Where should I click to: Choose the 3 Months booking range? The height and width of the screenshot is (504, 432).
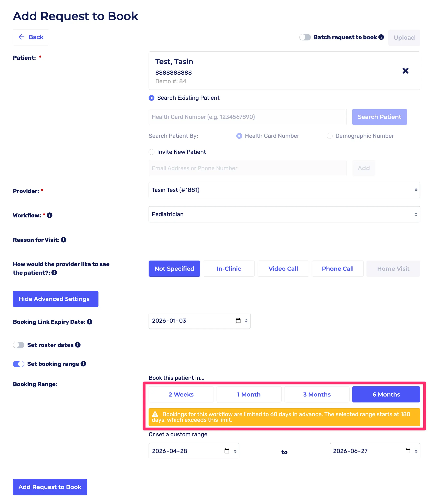pos(317,394)
